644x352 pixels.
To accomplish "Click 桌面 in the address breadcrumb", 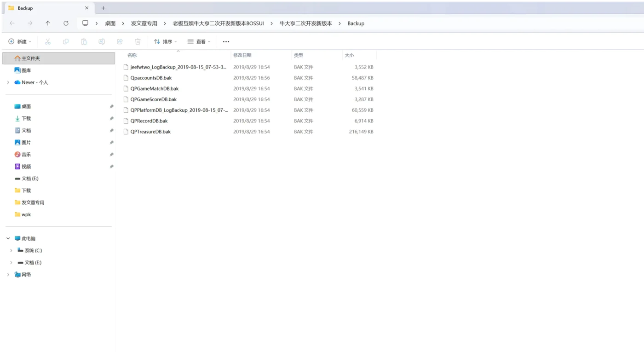I will click(x=110, y=23).
